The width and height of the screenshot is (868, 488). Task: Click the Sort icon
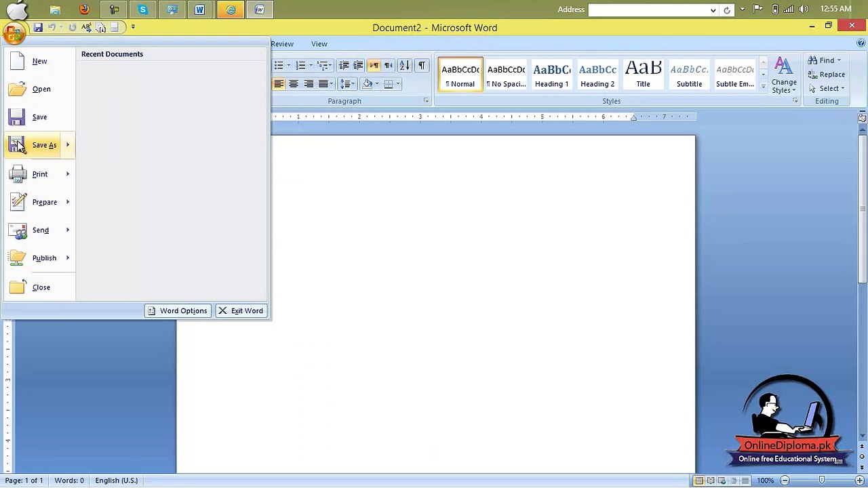[404, 66]
